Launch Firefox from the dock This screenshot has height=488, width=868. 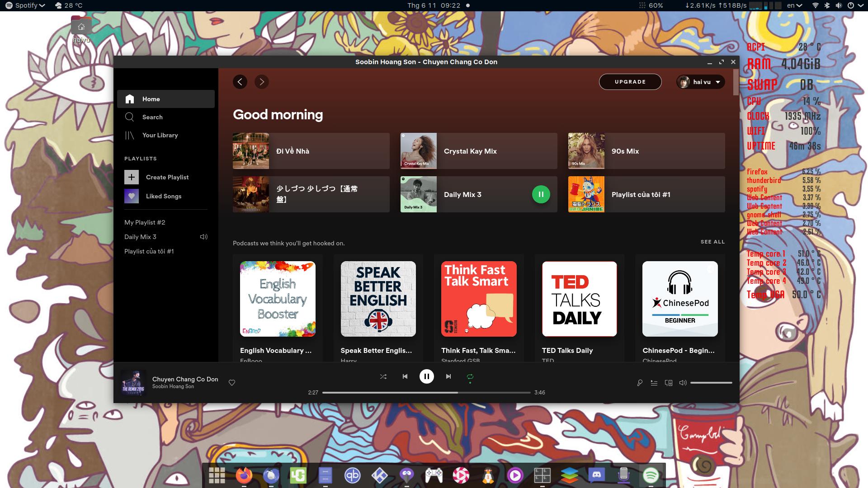pos(244,475)
